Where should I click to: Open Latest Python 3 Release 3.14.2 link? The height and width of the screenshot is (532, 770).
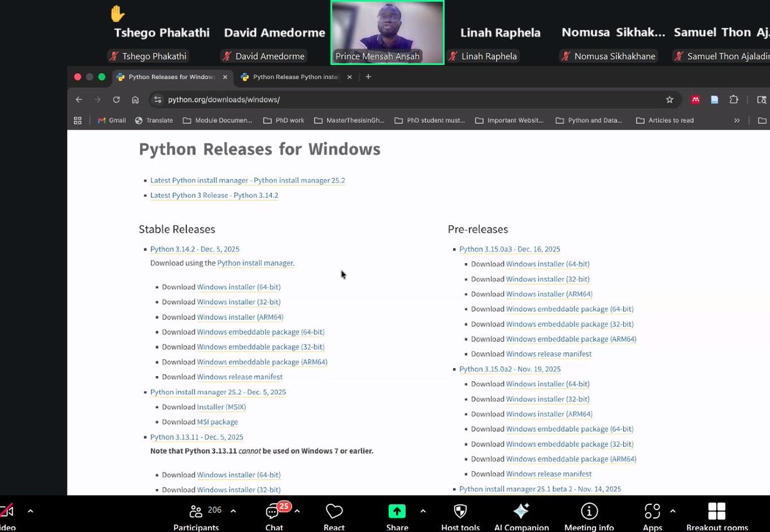click(214, 195)
